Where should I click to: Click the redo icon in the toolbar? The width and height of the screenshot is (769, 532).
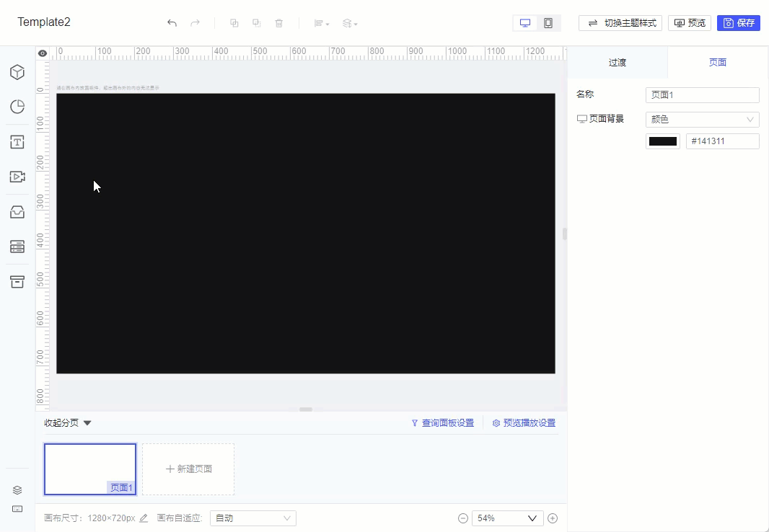(x=195, y=22)
